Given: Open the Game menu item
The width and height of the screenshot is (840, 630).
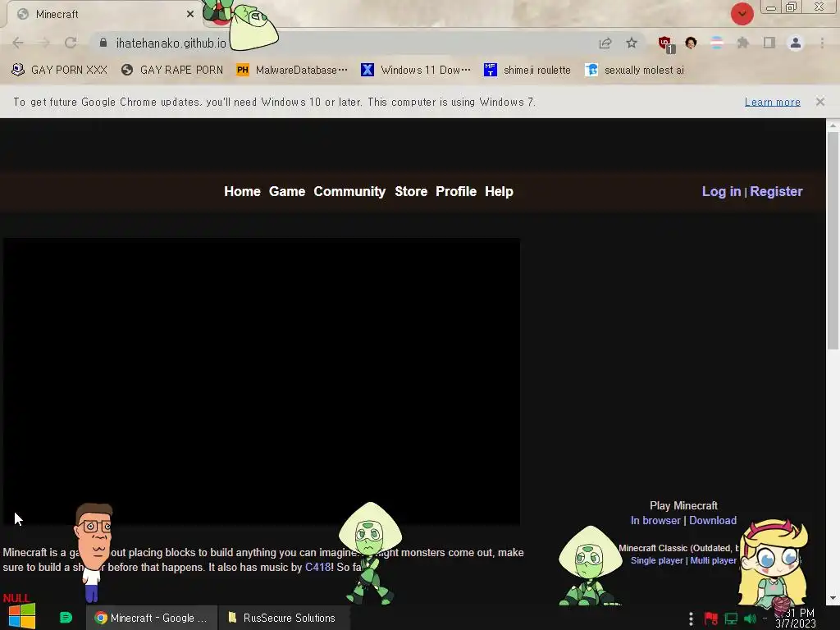Looking at the screenshot, I should (287, 191).
